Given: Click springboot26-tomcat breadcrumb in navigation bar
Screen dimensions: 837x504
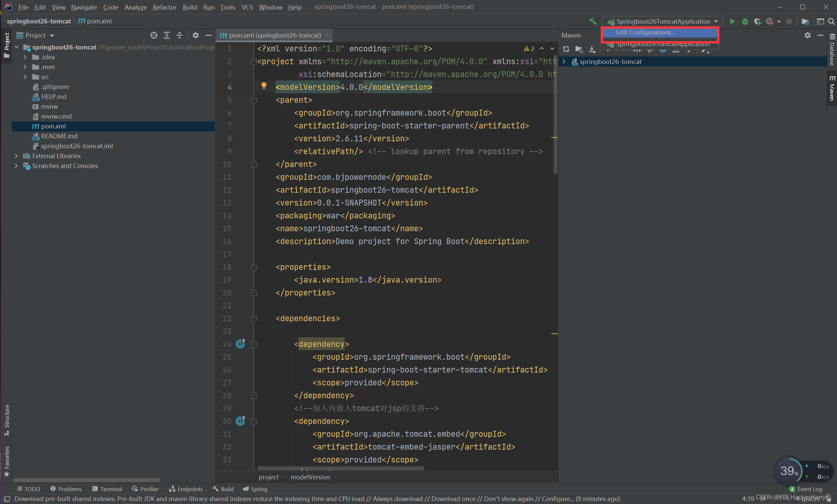Looking at the screenshot, I should point(39,21).
